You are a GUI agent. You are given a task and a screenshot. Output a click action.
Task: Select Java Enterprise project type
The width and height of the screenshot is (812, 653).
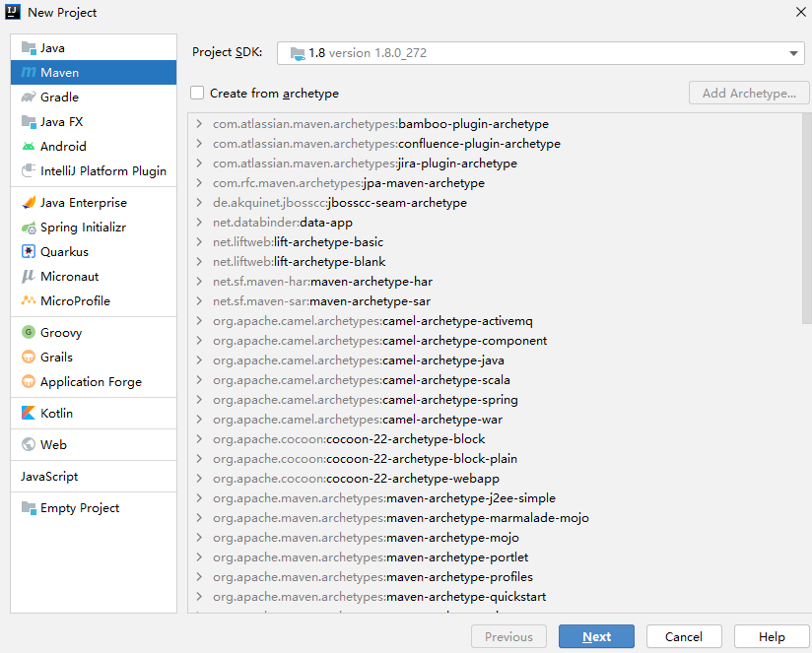pos(83,203)
